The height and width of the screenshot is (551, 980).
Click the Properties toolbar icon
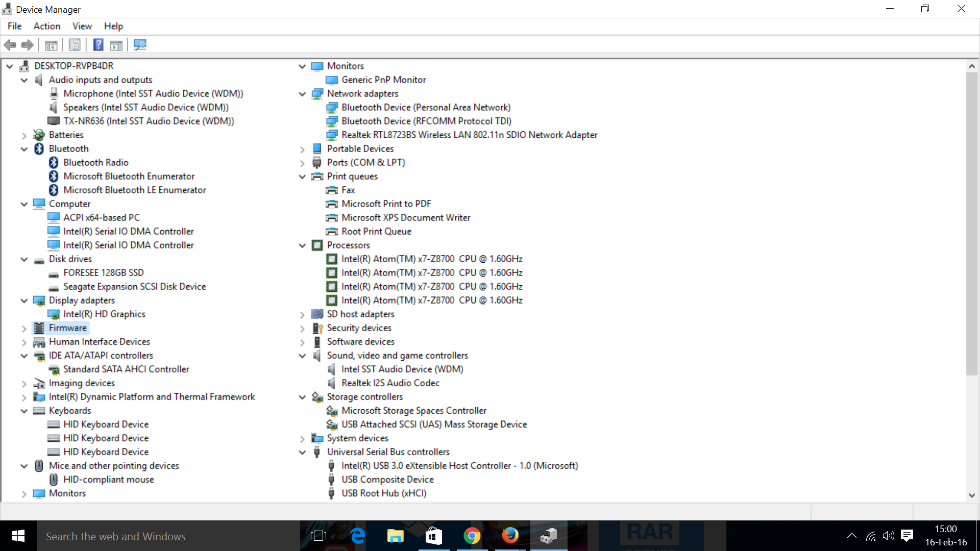coord(75,45)
